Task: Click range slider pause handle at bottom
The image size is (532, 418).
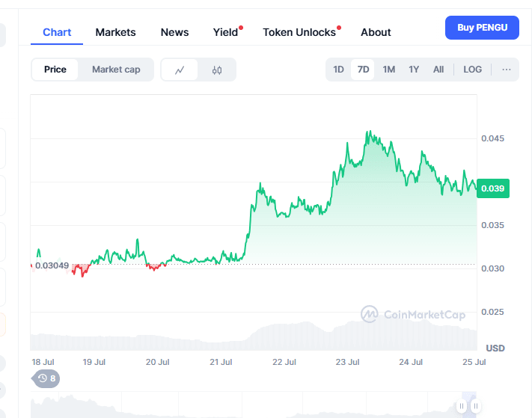Action: (462, 406)
